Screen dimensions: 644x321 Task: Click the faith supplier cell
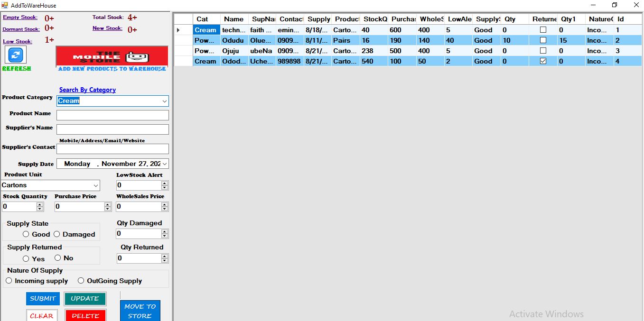(262, 30)
